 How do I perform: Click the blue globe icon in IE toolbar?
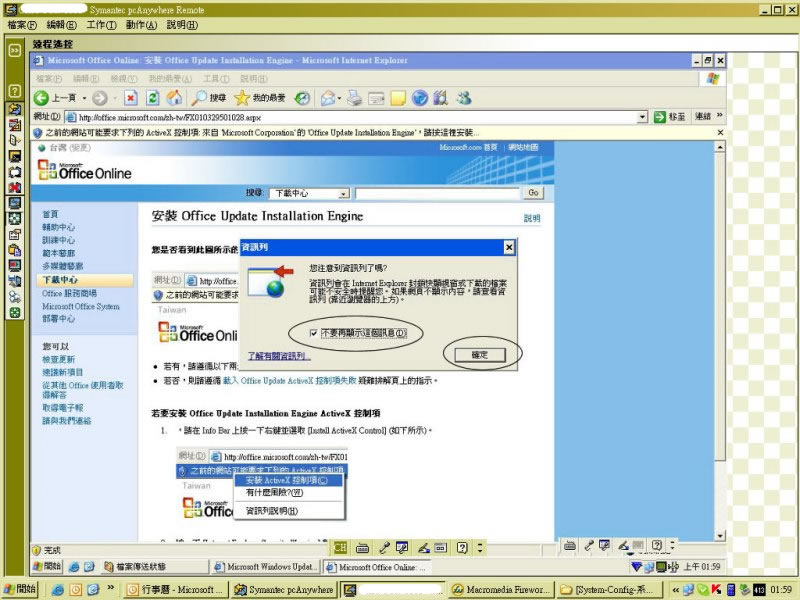(x=419, y=98)
